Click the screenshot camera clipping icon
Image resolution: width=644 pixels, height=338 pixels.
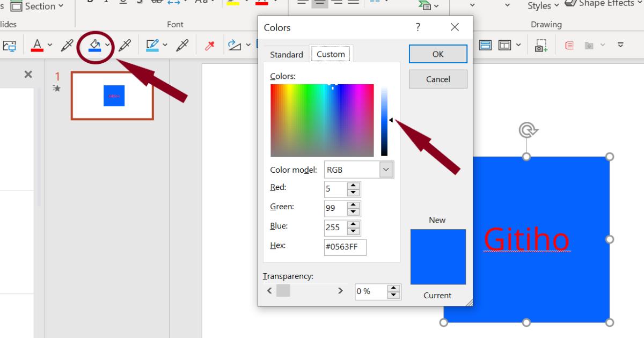pyautogui.click(x=540, y=46)
